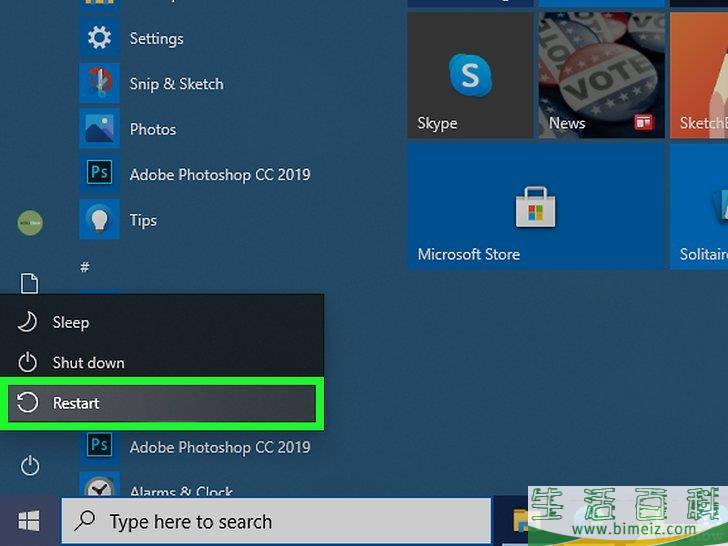The image size is (728, 546).
Task: Click the user account avatar
Action: coord(30,223)
